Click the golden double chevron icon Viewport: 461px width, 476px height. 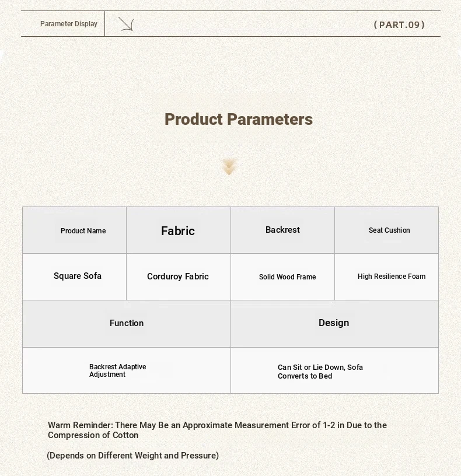[229, 167]
